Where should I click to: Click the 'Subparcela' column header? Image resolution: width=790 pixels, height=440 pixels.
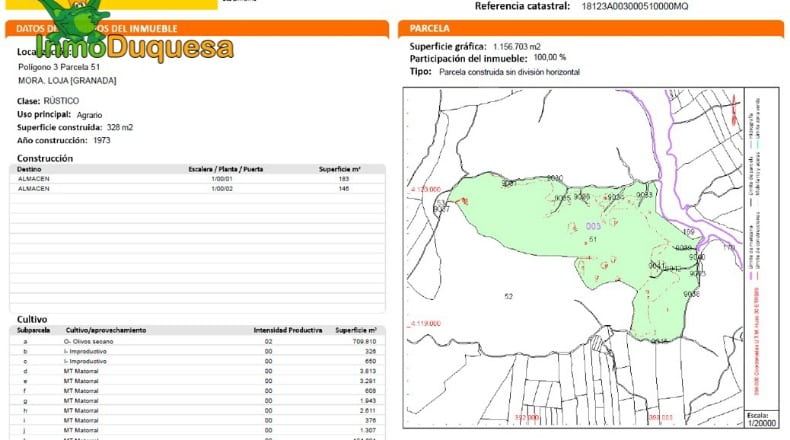pos(33,331)
